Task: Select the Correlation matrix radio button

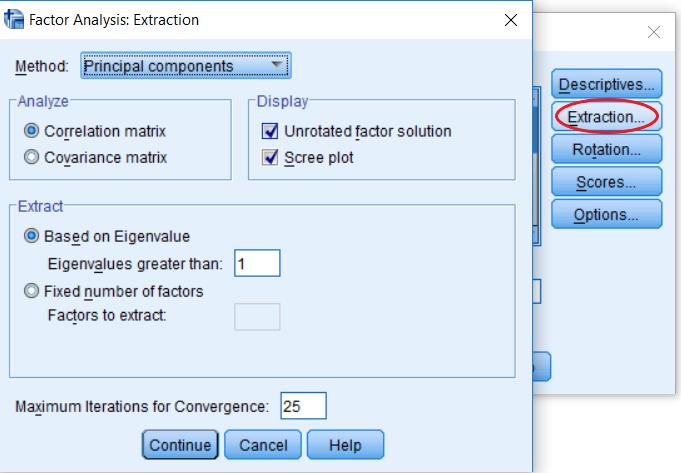Action: 31,131
